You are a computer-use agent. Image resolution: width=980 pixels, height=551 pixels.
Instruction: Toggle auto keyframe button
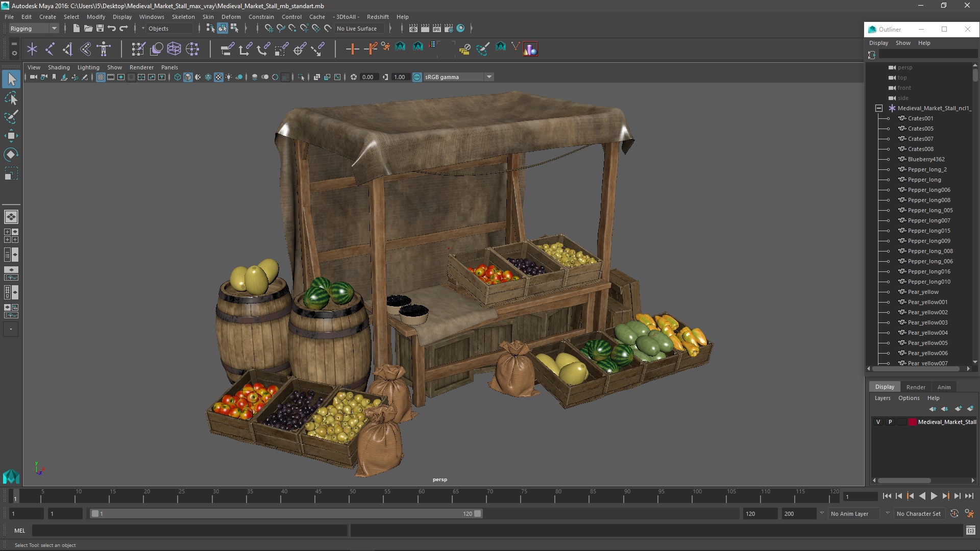954,514
